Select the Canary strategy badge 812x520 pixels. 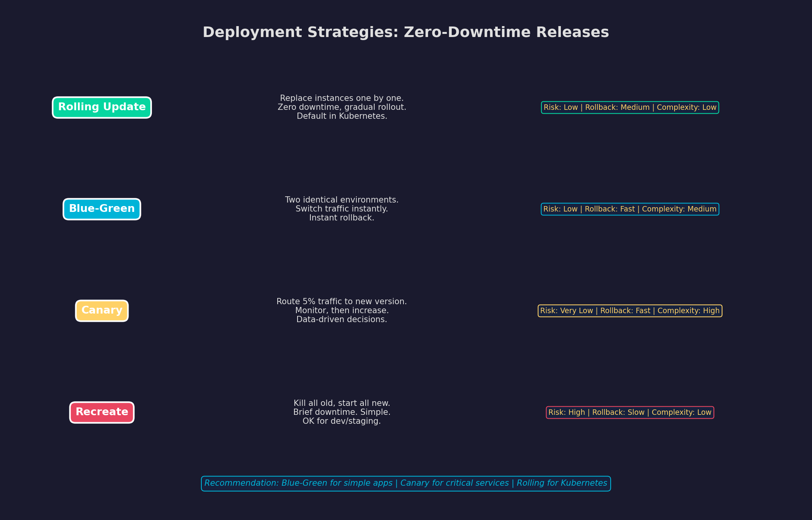tap(101, 310)
